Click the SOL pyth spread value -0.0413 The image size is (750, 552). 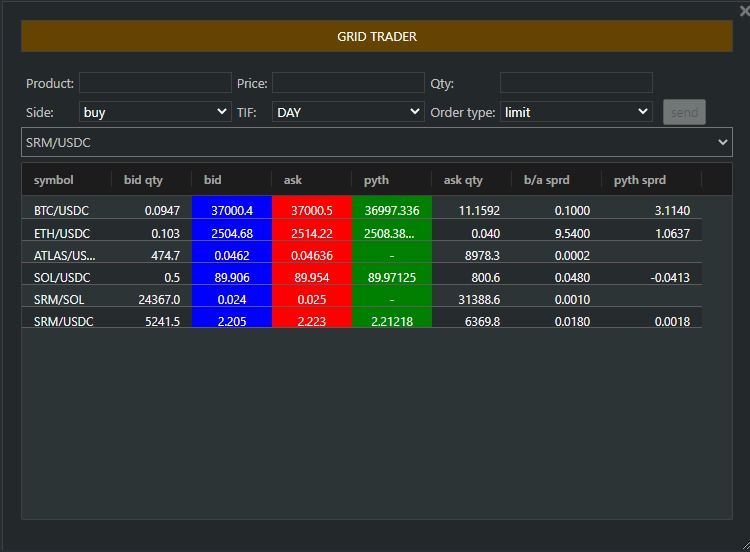[x=670, y=277]
